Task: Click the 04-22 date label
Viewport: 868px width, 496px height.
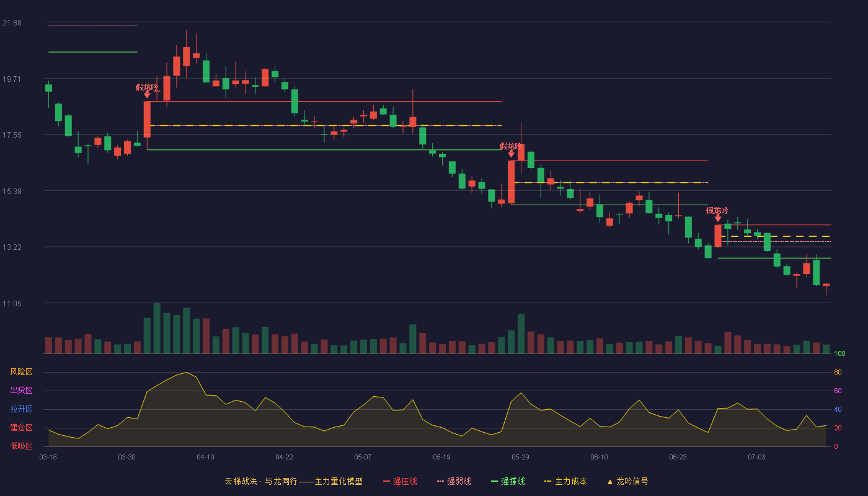Action: (284, 457)
